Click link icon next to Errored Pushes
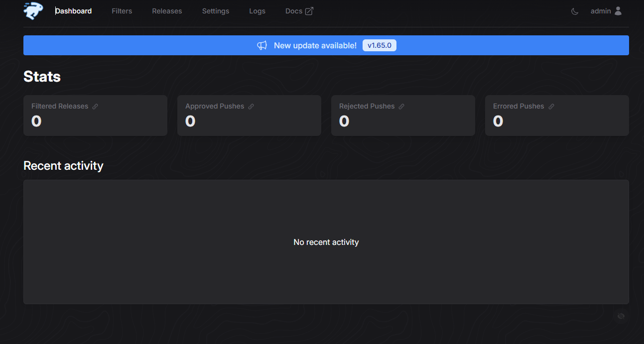The height and width of the screenshot is (344, 644). point(551,107)
